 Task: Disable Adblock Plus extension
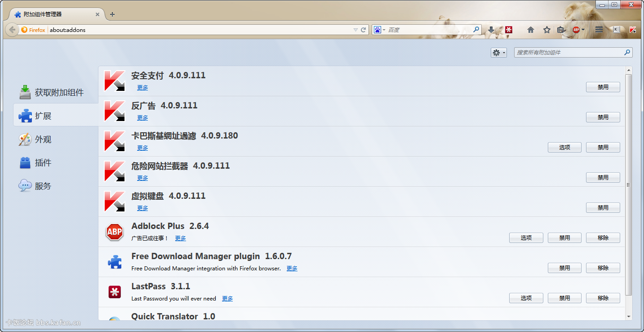coord(564,238)
